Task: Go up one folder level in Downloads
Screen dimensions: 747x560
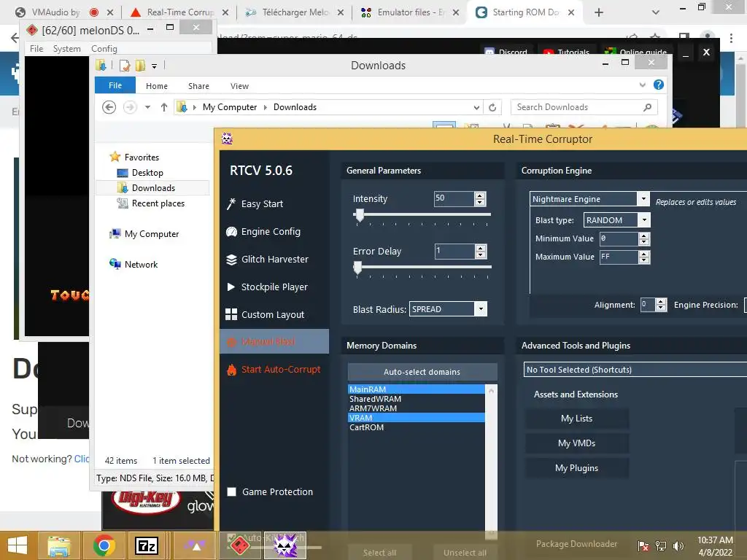Action: point(164,107)
